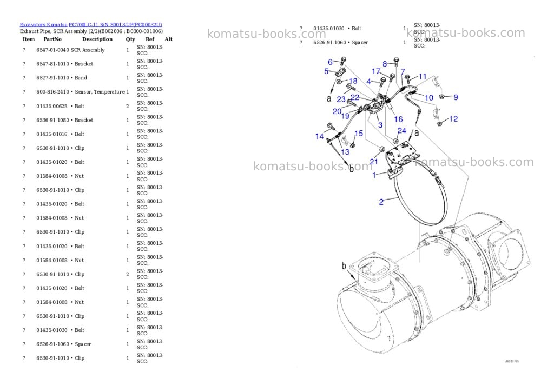Select part number 6527-91-1010
554x392 pixels.
pyautogui.click(x=52, y=78)
